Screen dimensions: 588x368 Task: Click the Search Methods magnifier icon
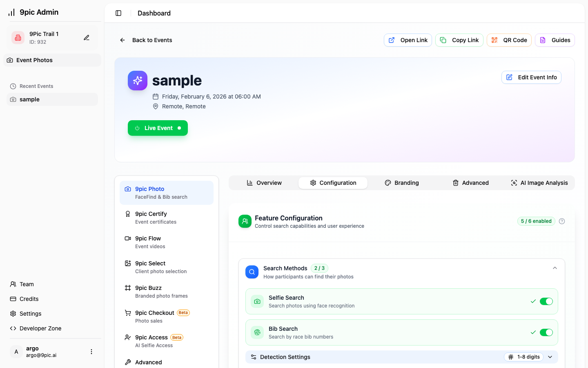coord(252,272)
